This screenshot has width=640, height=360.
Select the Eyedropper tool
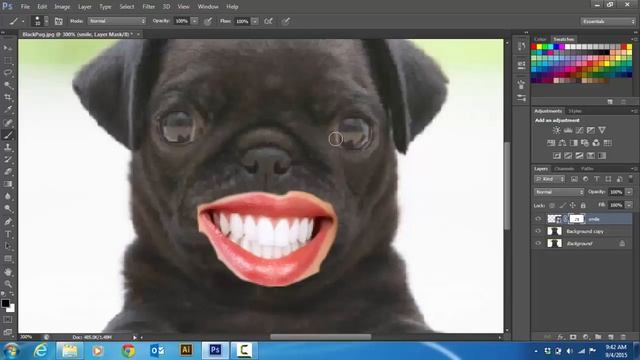[8, 109]
